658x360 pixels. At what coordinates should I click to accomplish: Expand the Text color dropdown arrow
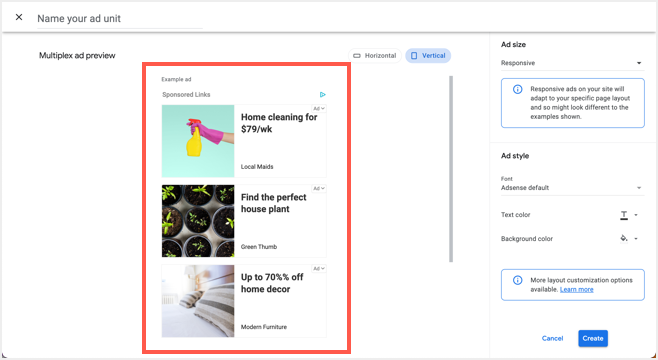tap(636, 215)
